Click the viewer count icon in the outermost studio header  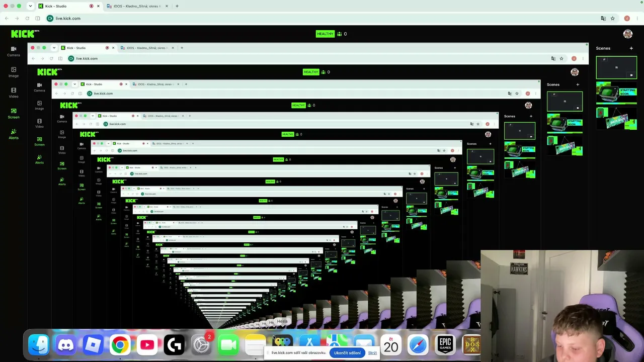click(340, 34)
